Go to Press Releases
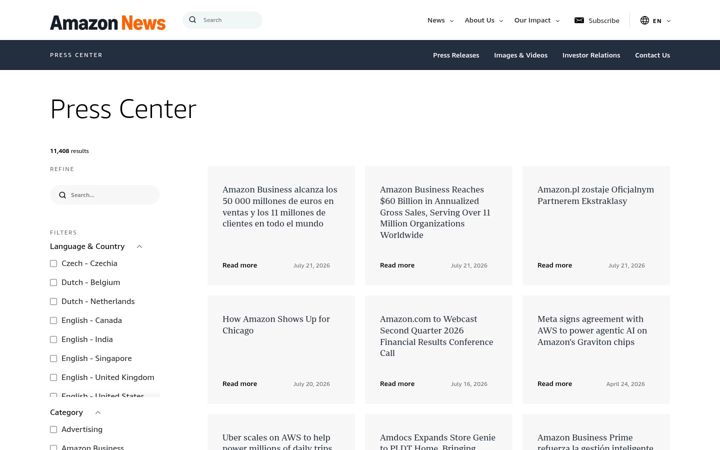Screen dimensions: 720x450 (x=456, y=55)
